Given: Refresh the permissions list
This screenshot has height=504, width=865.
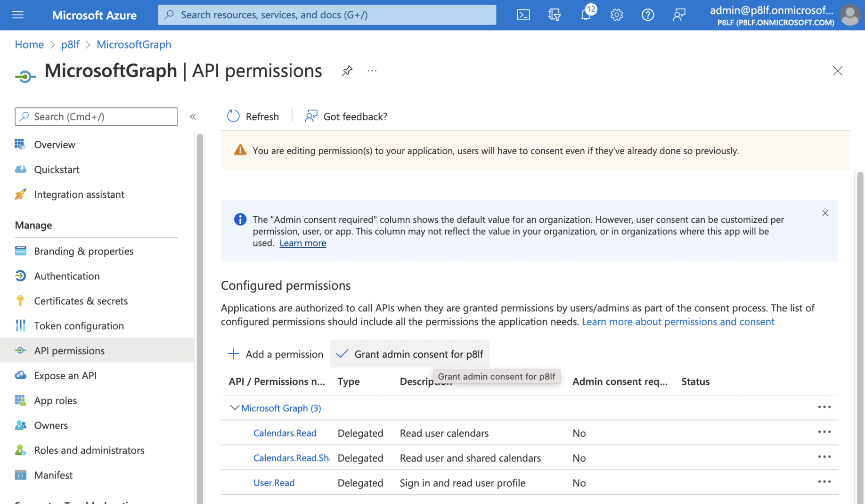Looking at the screenshot, I should 253,117.
